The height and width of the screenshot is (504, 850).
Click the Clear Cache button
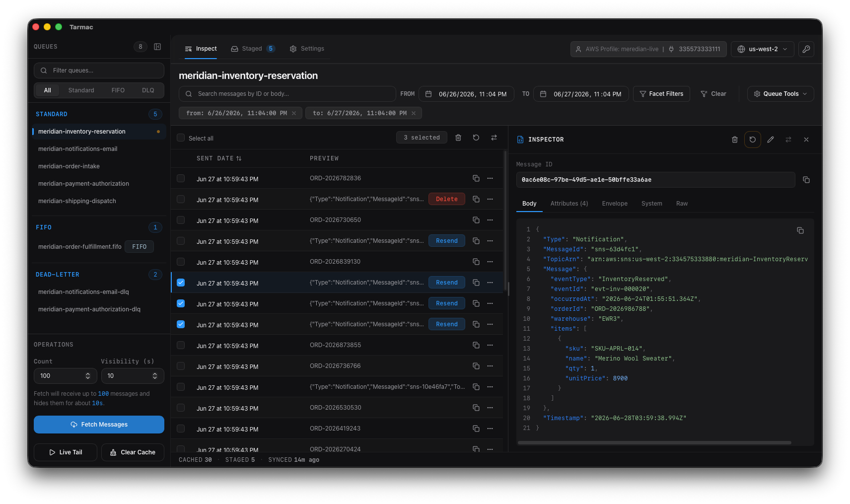tap(133, 452)
